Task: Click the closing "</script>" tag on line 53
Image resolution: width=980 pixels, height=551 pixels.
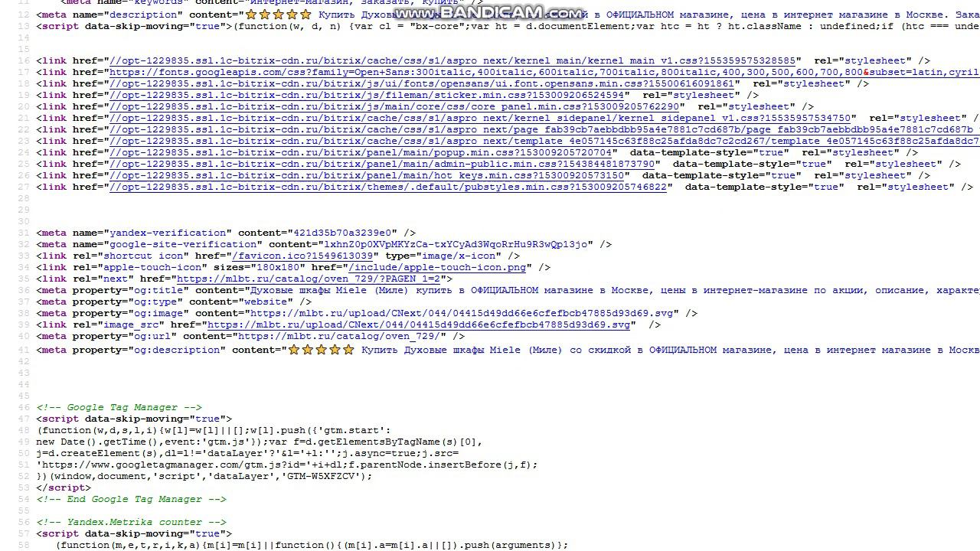Action: 64,487
